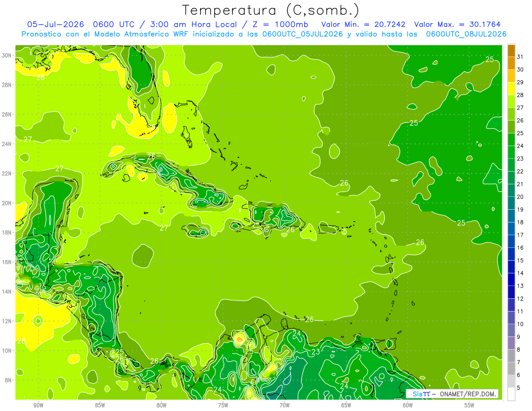Click the "20" label on the color legend
Viewport: 532px width, 411px height.
(520, 197)
